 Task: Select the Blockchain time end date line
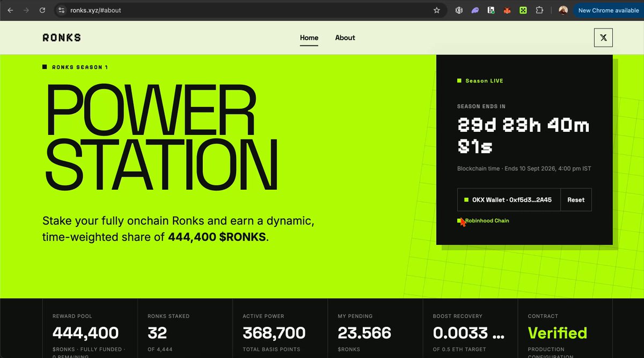point(524,169)
